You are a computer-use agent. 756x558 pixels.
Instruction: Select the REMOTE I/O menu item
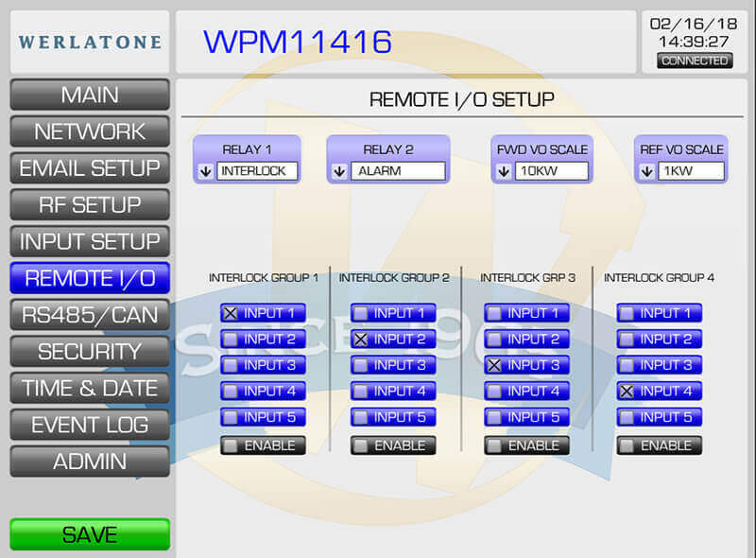pyautogui.click(x=90, y=278)
